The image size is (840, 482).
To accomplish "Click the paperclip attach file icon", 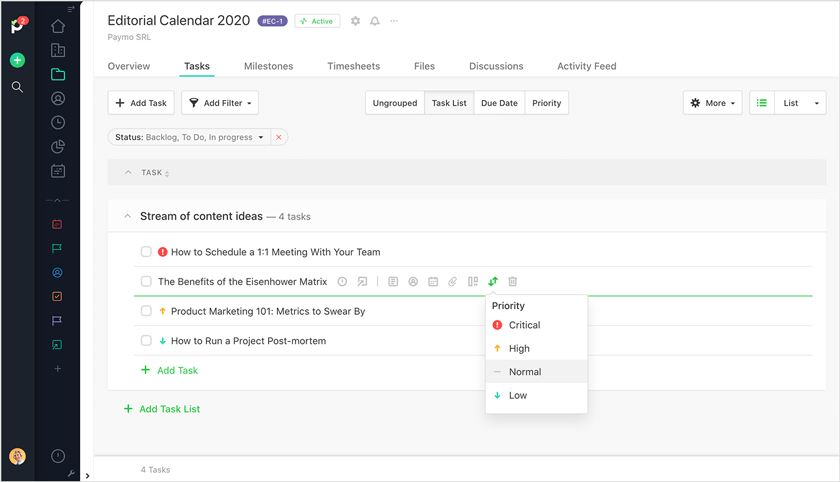I will click(453, 282).
